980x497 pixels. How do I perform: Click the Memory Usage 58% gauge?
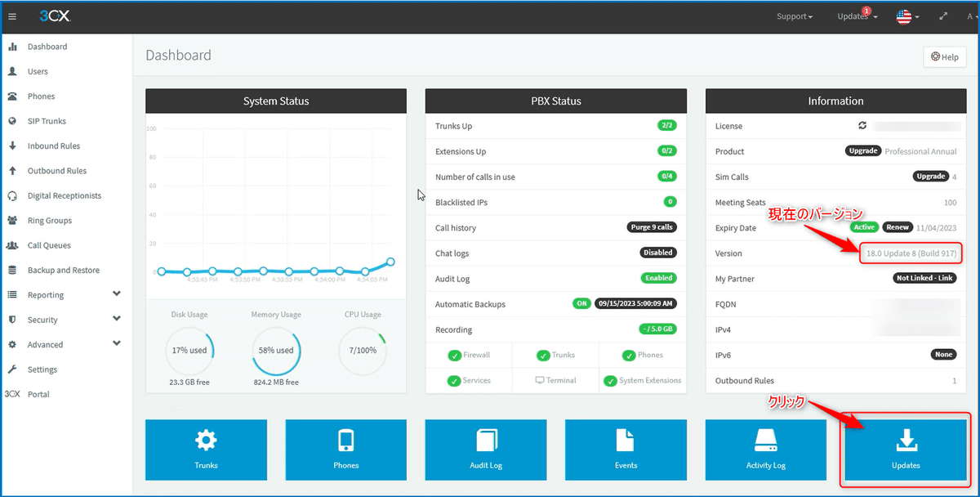(x=275, y=350)
